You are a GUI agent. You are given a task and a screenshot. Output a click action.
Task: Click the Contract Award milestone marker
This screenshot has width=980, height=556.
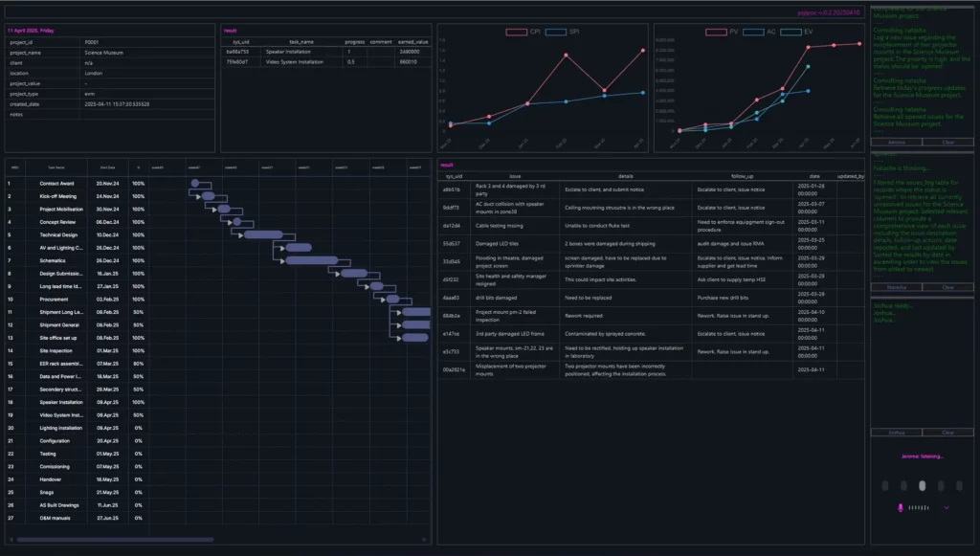click(x=194, y=183)
